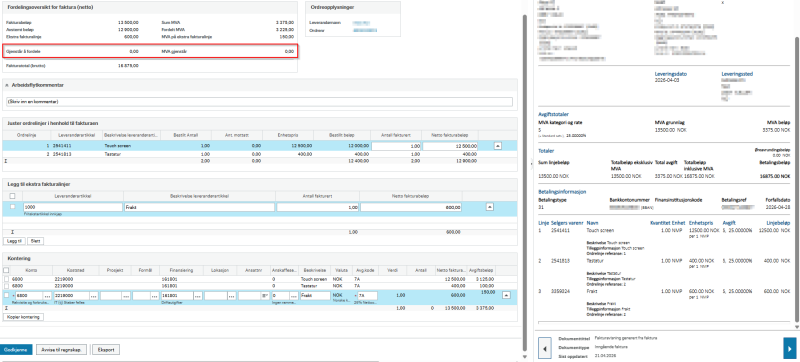Viewport: 800px width, 362px height.
Task: Click invoice preview line 3 Frakt name
Action: pyautogui.click(x=591, y=292)
